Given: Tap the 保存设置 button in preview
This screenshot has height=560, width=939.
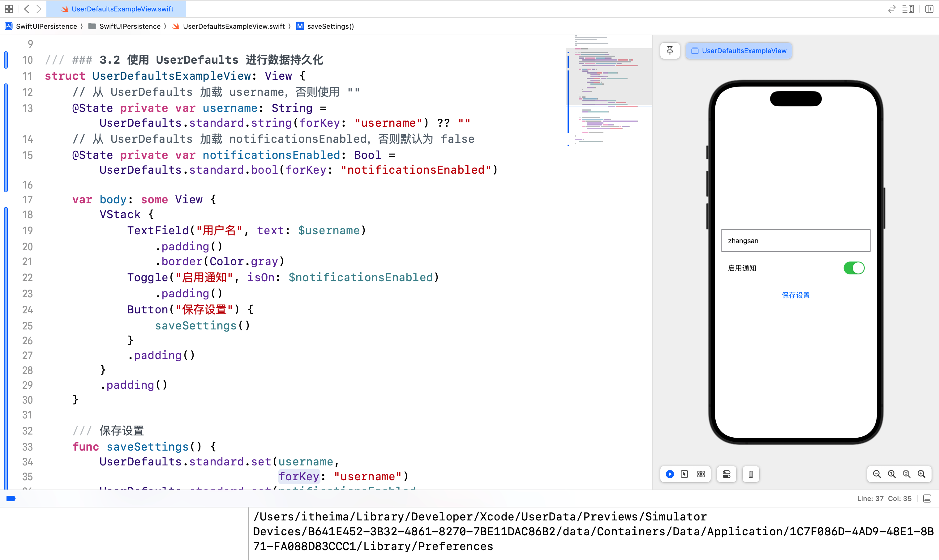Looking at the screenshot, I should pyautogui.click(x=795, y=295).
